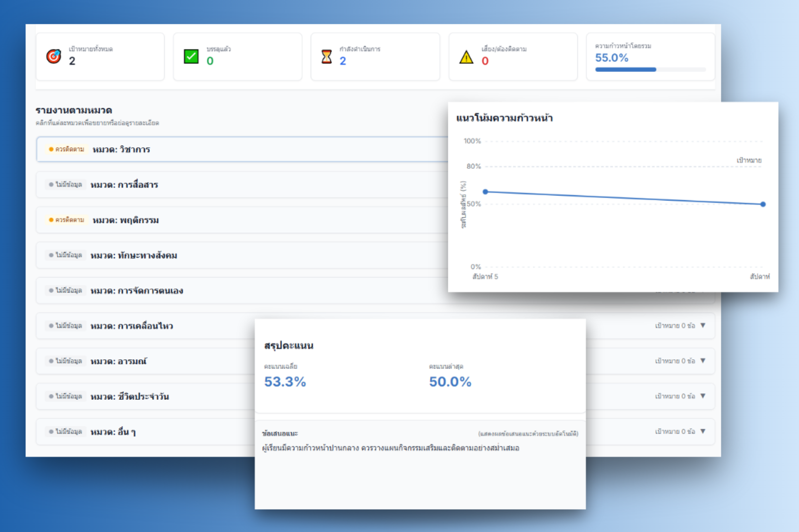
Task: Expand the อื่น ๆ category arrow
Action: point(703,431)
